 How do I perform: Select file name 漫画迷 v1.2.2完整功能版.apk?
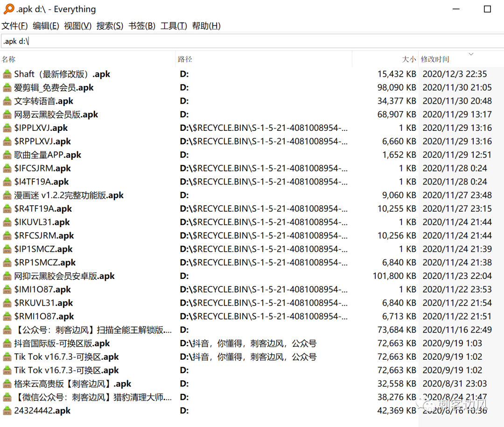pos(69,196)
